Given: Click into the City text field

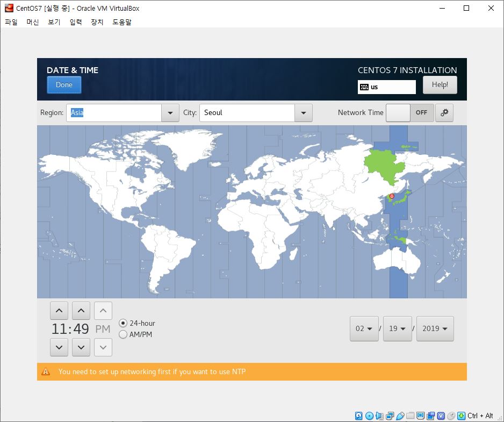Looking at the screenshot, I should click(x=247, y=113).
